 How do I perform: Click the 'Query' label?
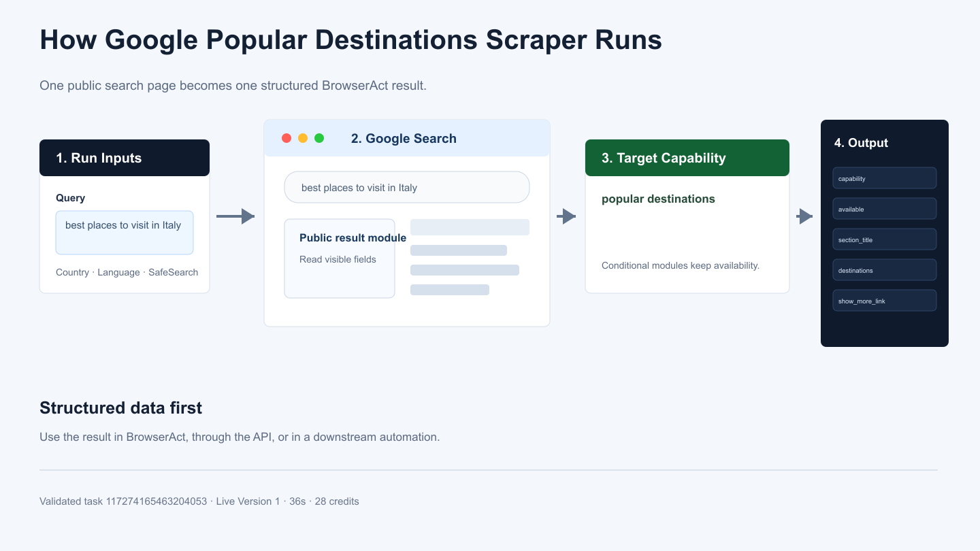[71, 198]
